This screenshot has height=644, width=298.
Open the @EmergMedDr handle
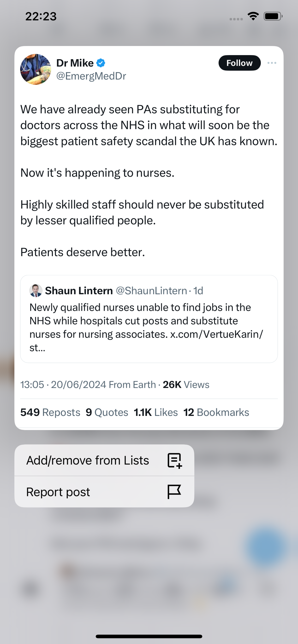(91, 76)
